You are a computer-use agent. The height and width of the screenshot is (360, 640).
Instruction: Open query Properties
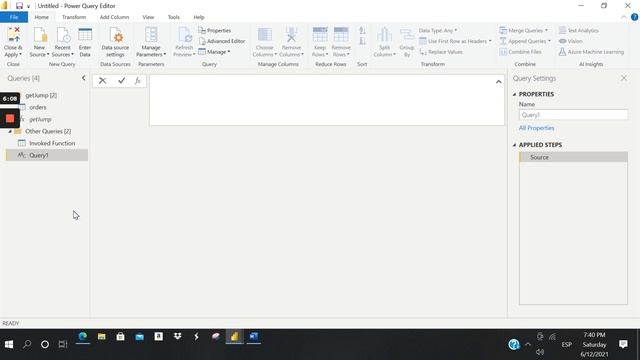point(215,31)
